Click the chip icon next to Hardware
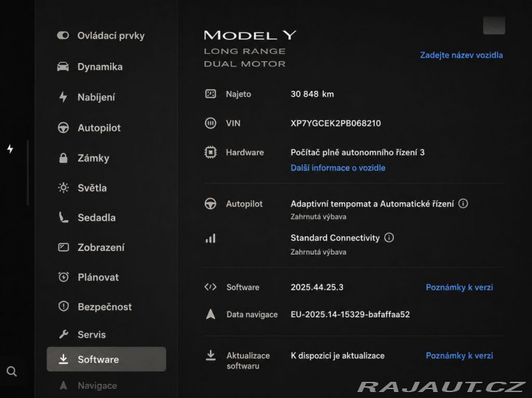 [211, 153]
